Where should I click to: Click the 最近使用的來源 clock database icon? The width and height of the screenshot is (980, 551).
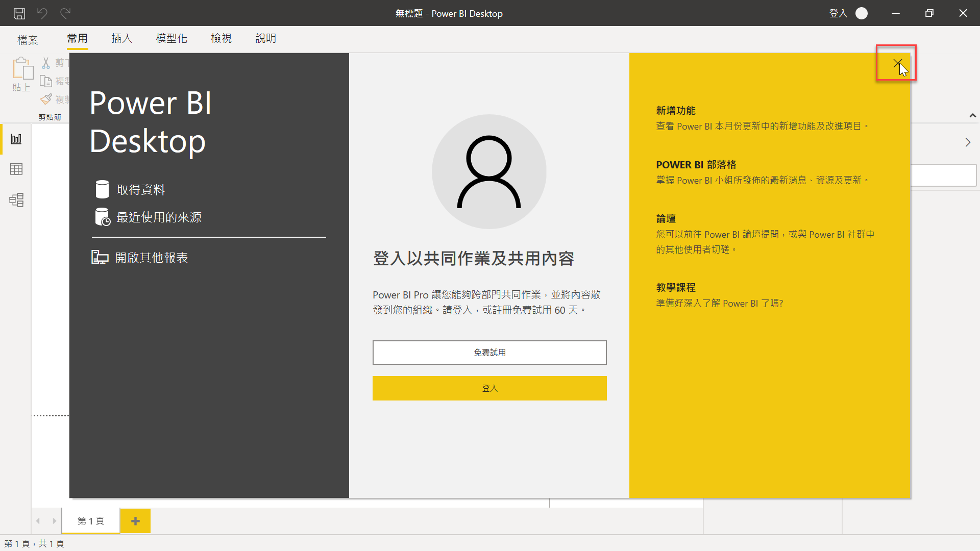coord(103,217)
